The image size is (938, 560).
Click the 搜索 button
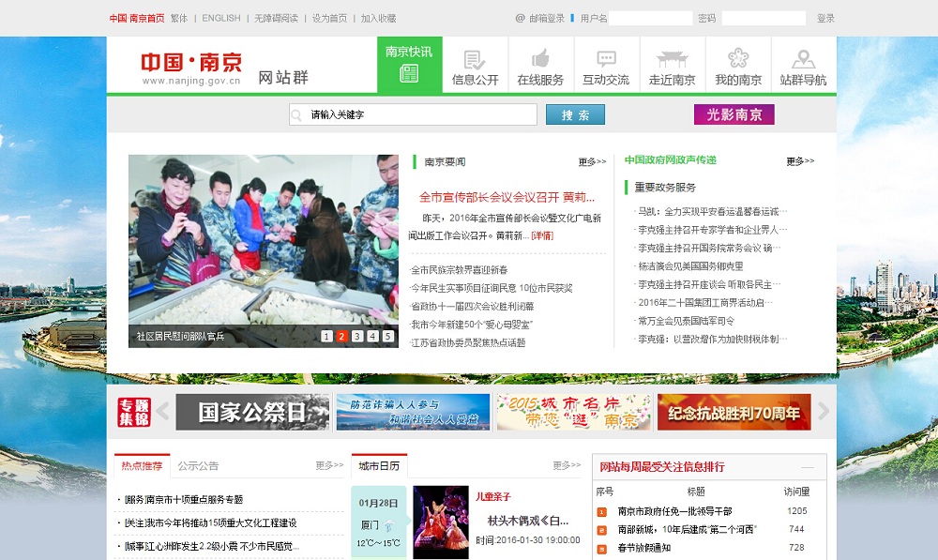click(576, 114)
